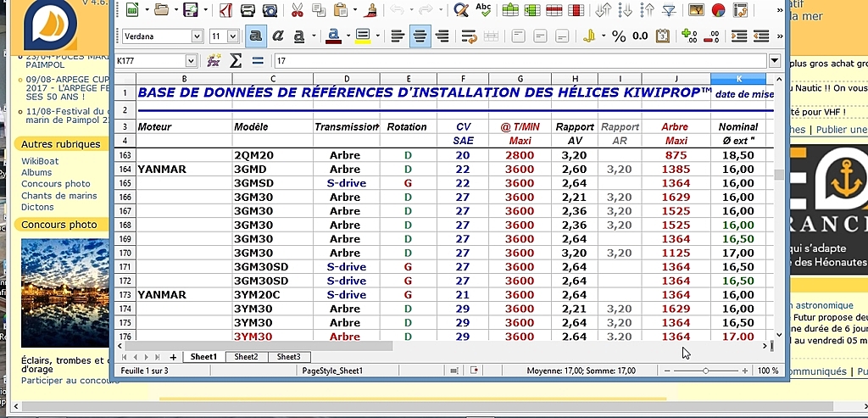Open the font size 11 dropdown
The width and height of the screenshot is (868, 418).
(x=232, y=36)
